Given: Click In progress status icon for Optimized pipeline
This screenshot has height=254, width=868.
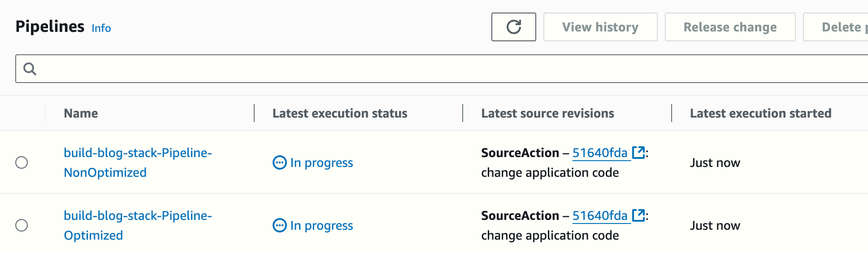Looking at the screenshot, I should 280,225.
